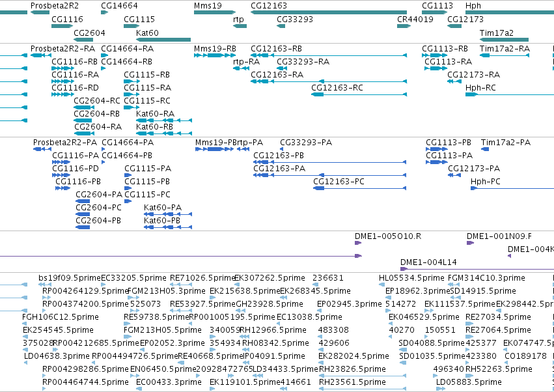Click the DME1-004L14 BAC label
554x392 pixels.
click(x=428, y=262)
